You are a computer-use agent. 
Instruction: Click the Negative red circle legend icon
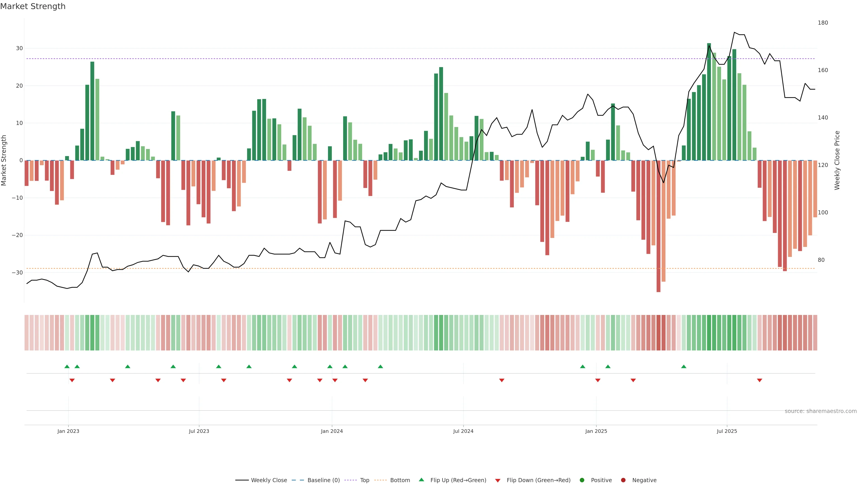[623, 480]
